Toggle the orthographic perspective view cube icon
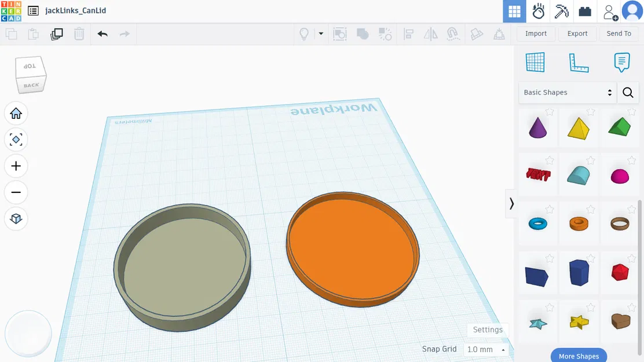644x362 pixels. coord(16,218)
